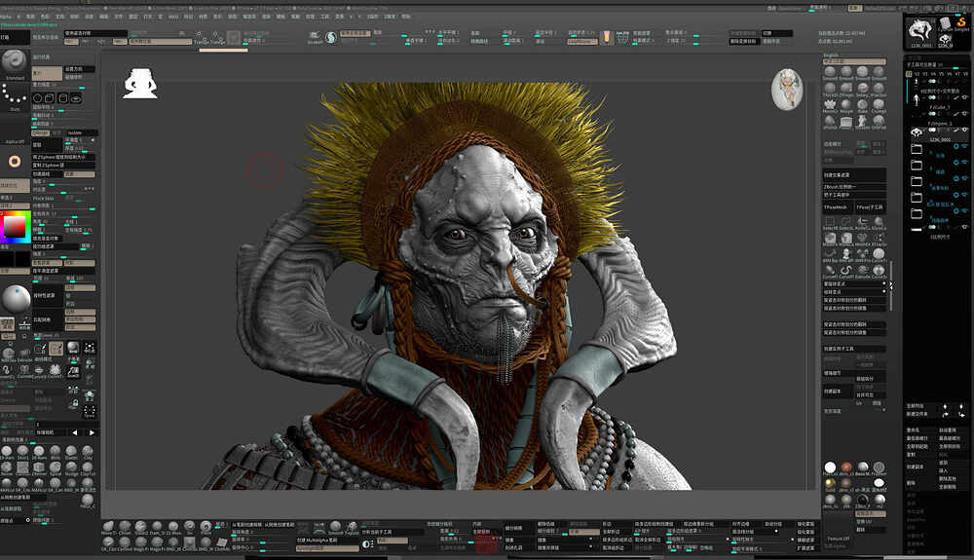The width and height of the screenshot is (974, 560).
Task: Select the Chisel brush
Action: click(125, 526)
